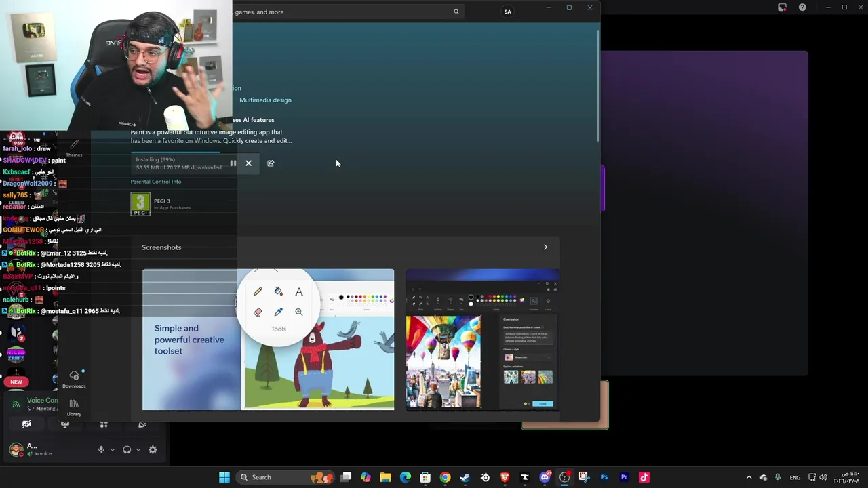Click ENG language indicator in tray
Viewport: 868px width, 488px height.
tap(795, 477)
